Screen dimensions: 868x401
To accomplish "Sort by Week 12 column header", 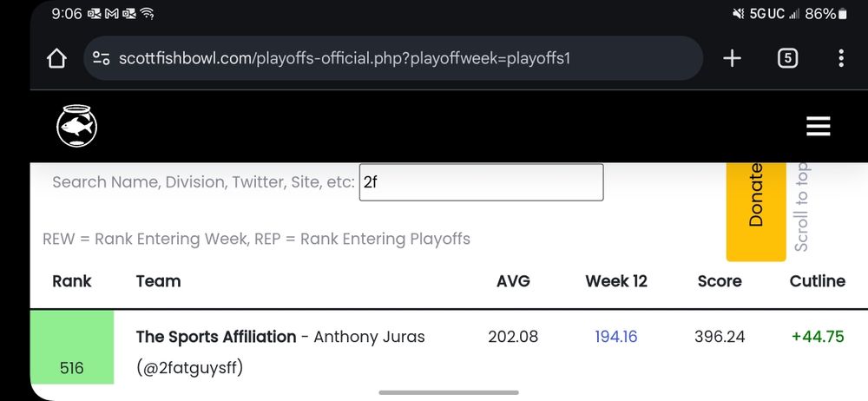I will 616,281.
